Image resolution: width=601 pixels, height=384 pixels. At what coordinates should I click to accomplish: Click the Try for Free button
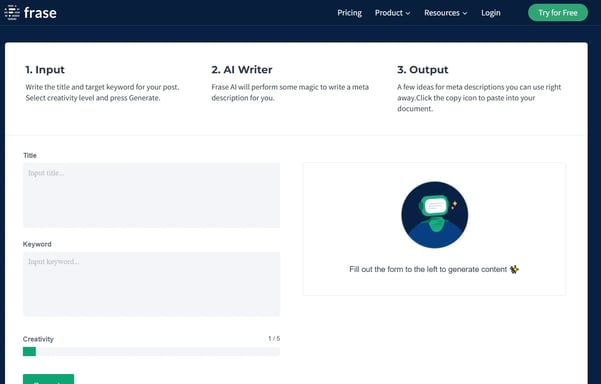coord(558,13)
